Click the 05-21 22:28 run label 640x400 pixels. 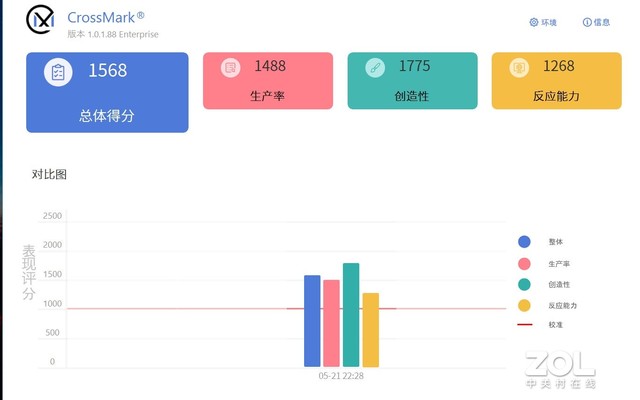point(341,377)
